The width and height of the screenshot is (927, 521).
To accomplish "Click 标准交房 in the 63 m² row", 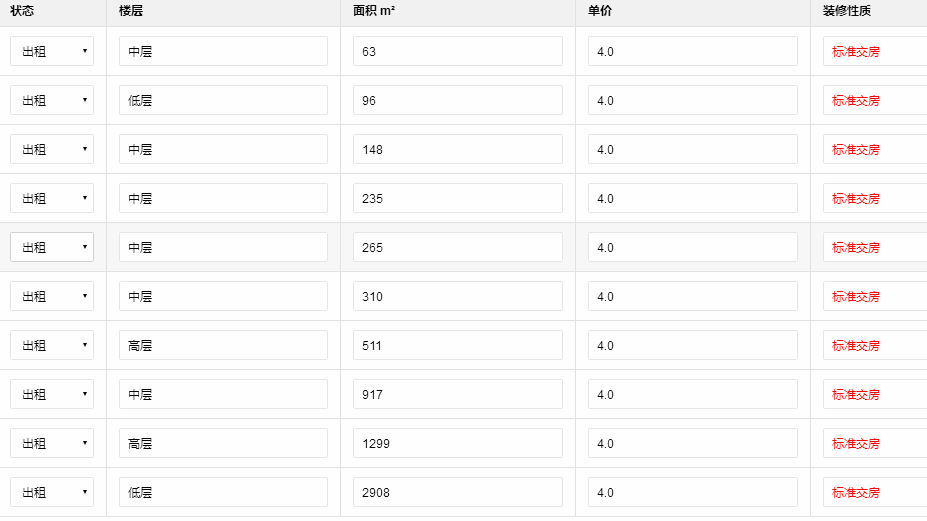I will point(856,51).
